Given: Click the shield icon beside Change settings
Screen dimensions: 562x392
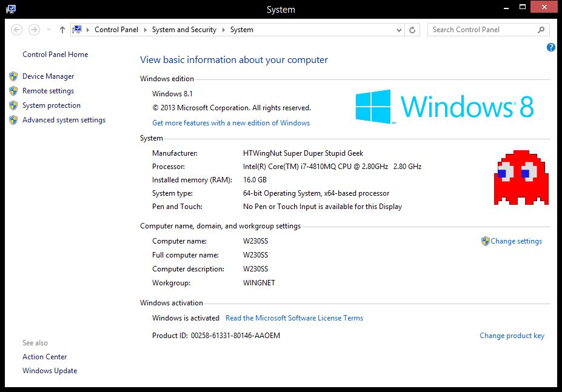Looking at the screenshot, I should tap(485, 241).
